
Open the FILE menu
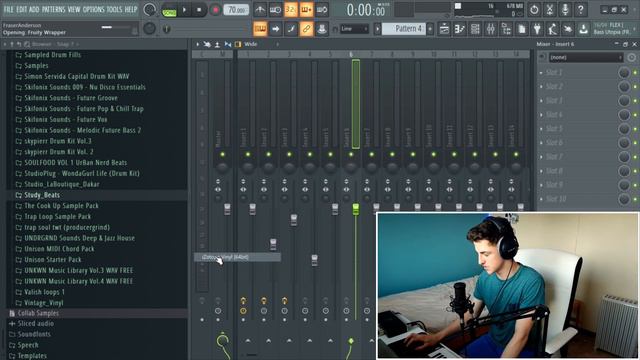click(8, 9)
